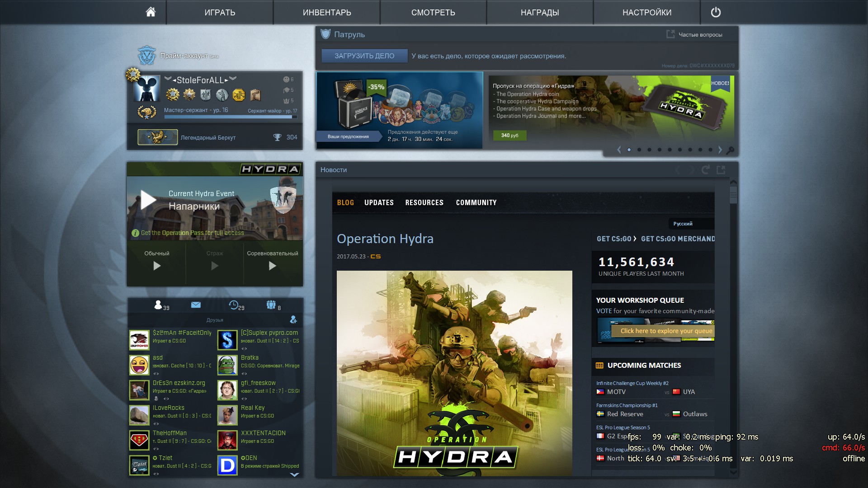
Task: Open the friends list icon
Action: (x=158, y=305)
